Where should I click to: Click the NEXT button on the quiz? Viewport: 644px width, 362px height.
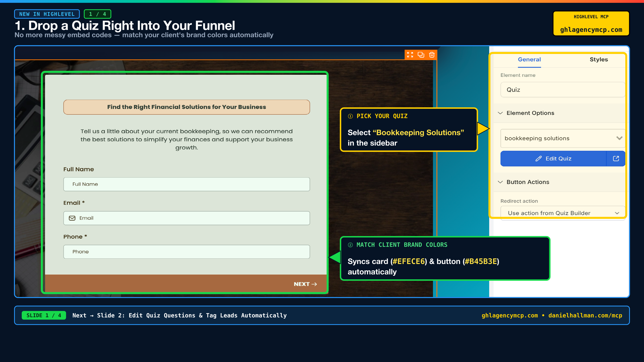coord(305,284)
